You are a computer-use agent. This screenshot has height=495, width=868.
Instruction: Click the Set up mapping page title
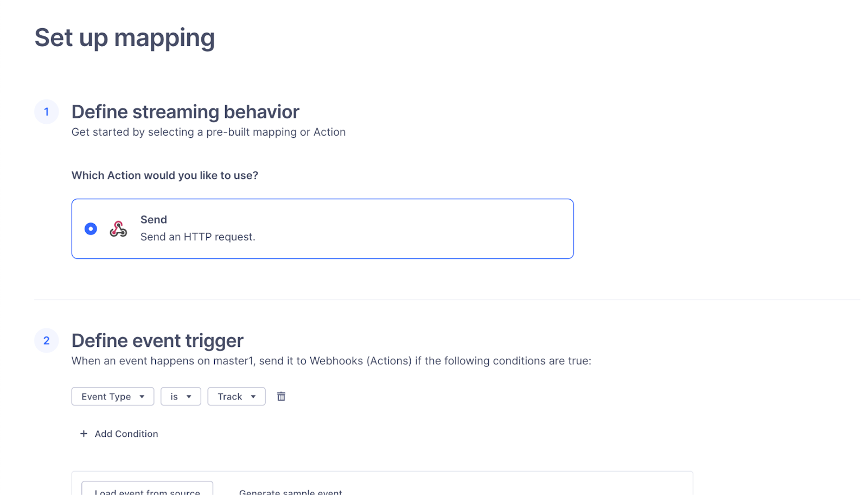click(125, 38)
